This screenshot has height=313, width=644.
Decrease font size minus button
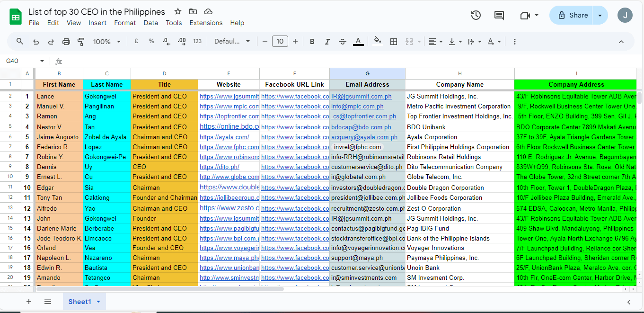265,41
